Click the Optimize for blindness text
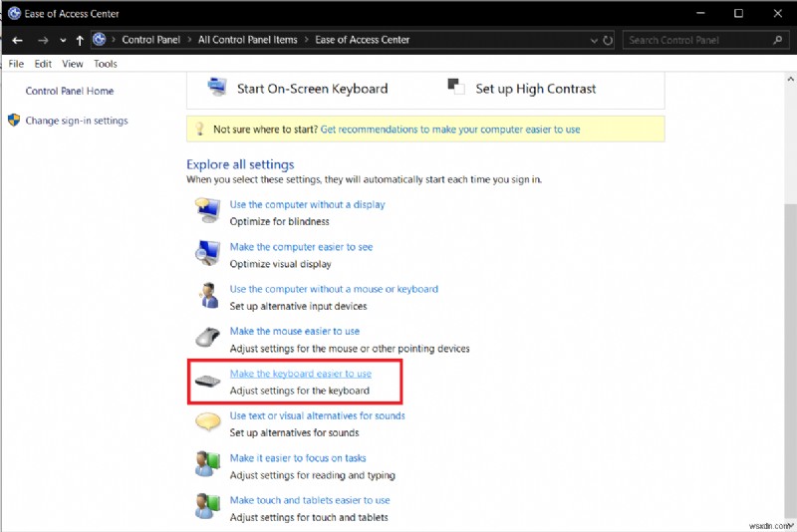 pyautogui.click(x=279, y=221)
